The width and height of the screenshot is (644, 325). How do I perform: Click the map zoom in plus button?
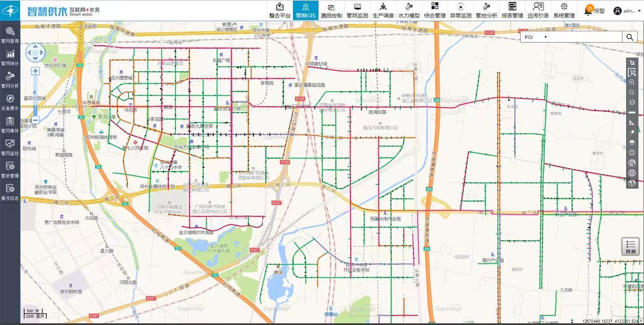pos(35,71)
